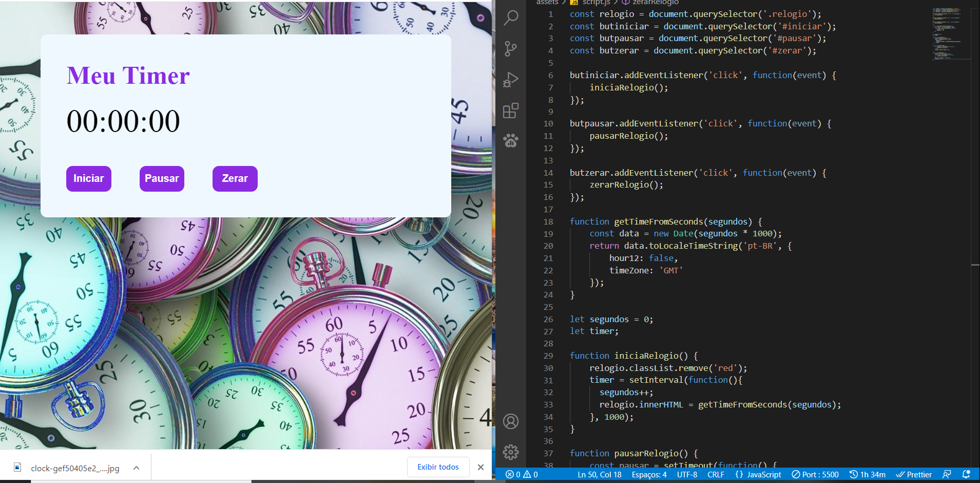Click the 'red' string on line 30
This screenshot has width=980, height=483.
(725, 368)
